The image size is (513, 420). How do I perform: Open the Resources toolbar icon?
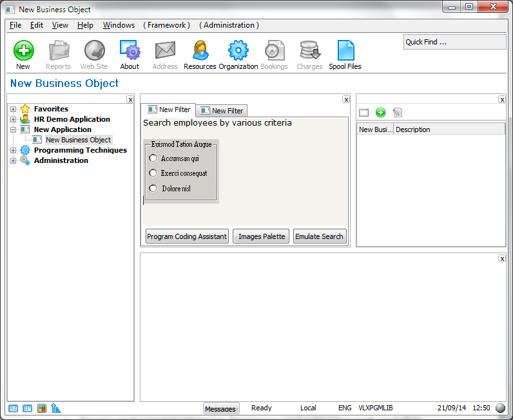[200, 51]
